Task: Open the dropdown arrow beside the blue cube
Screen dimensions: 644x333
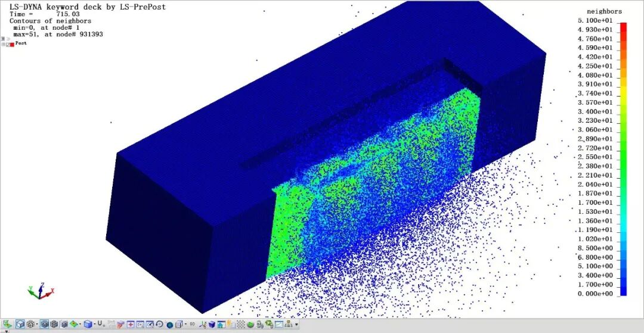Action: pos(95,325)
